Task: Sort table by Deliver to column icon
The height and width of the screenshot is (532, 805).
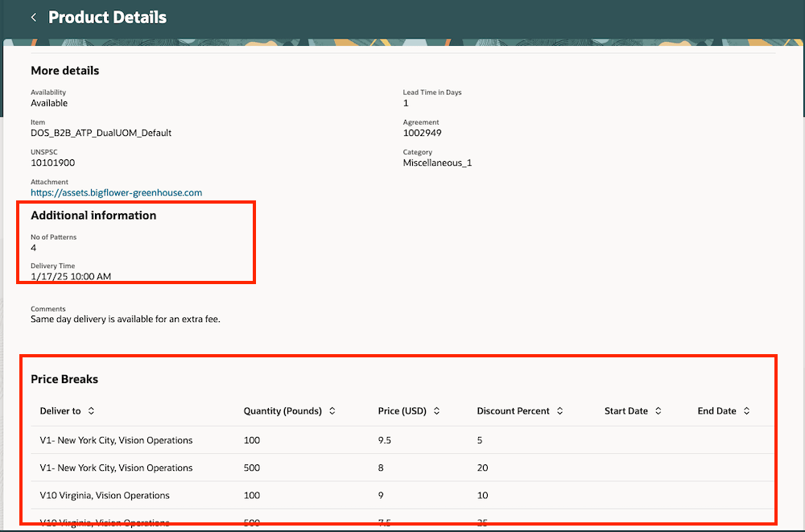Action: point(91,411)
